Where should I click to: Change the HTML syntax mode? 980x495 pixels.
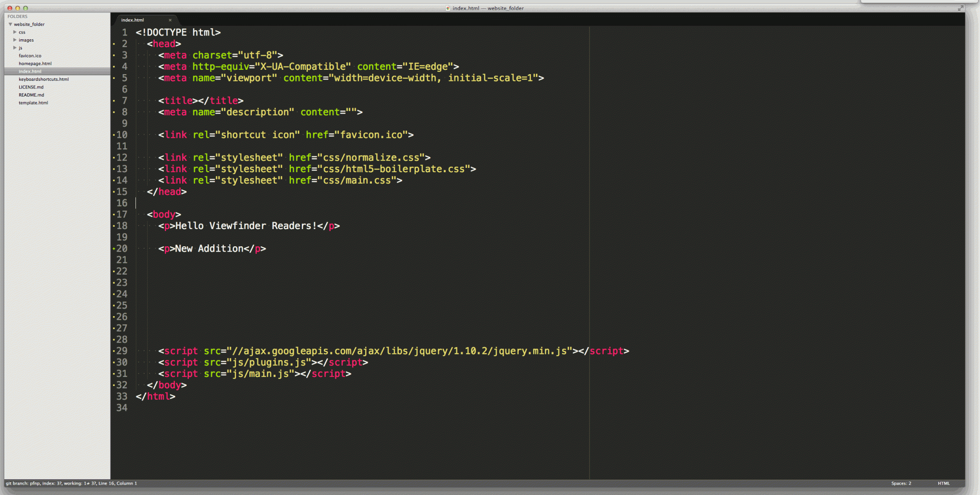945,483
